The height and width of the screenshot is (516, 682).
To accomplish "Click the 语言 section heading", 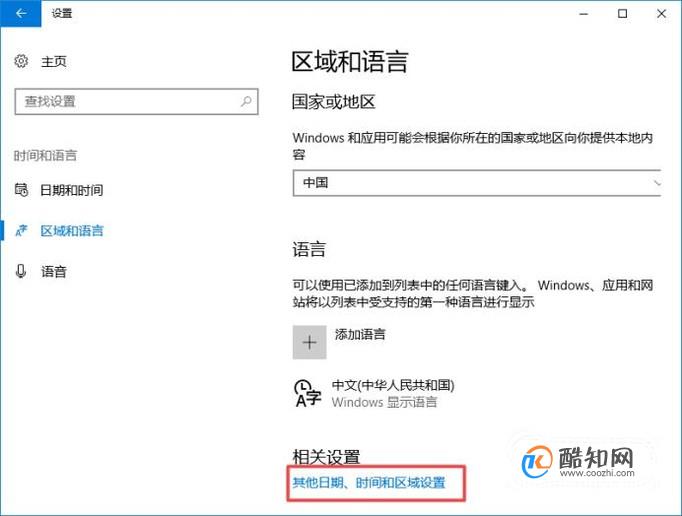I will click(x=309, y=249).
